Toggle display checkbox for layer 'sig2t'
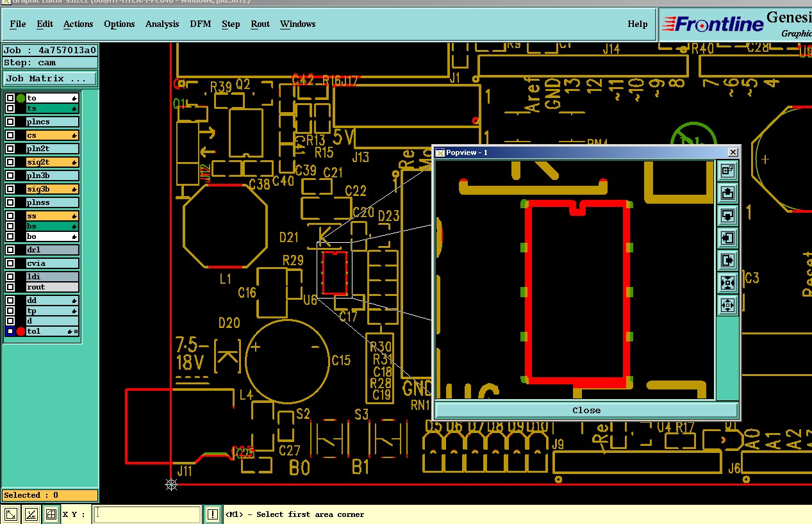The image size is (812, 524). [x=10, y=162]
